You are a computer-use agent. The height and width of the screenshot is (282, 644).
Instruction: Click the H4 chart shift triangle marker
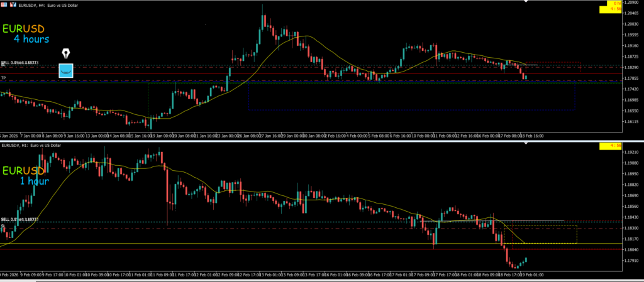click(x=525, y=1)
